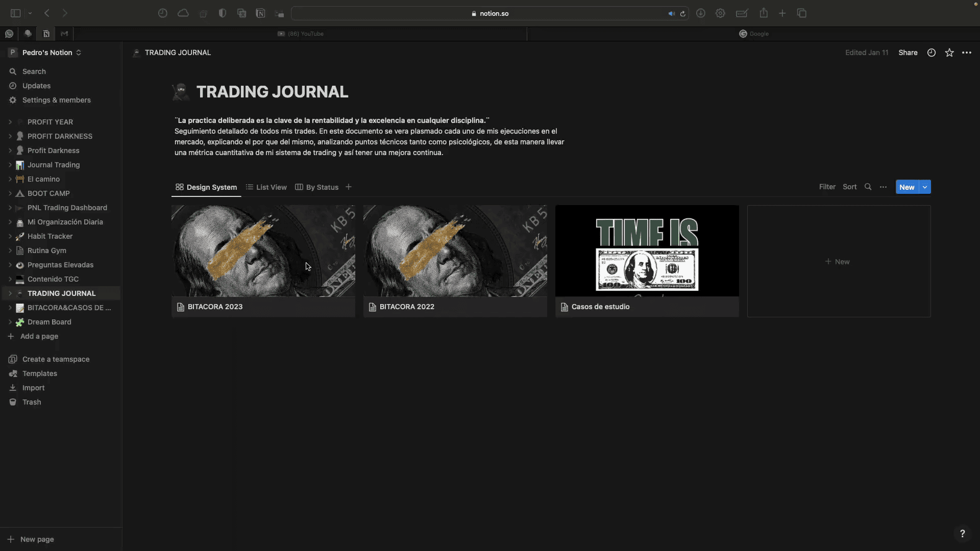Open the three-dot page menu

(x=967, y=53)
